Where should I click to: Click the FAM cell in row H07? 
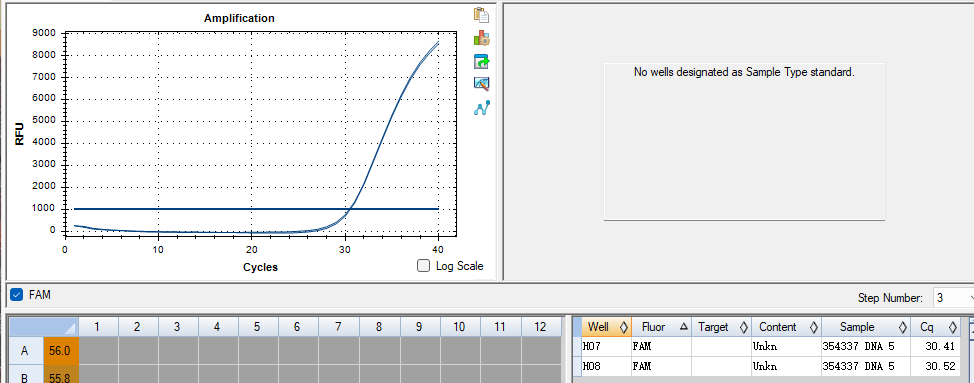[662, 347]
